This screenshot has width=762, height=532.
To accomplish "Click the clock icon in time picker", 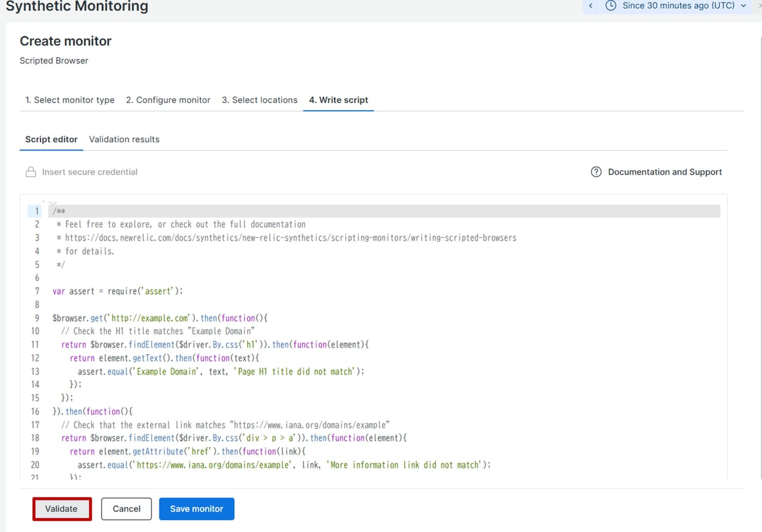I will (x=610, y=6).
